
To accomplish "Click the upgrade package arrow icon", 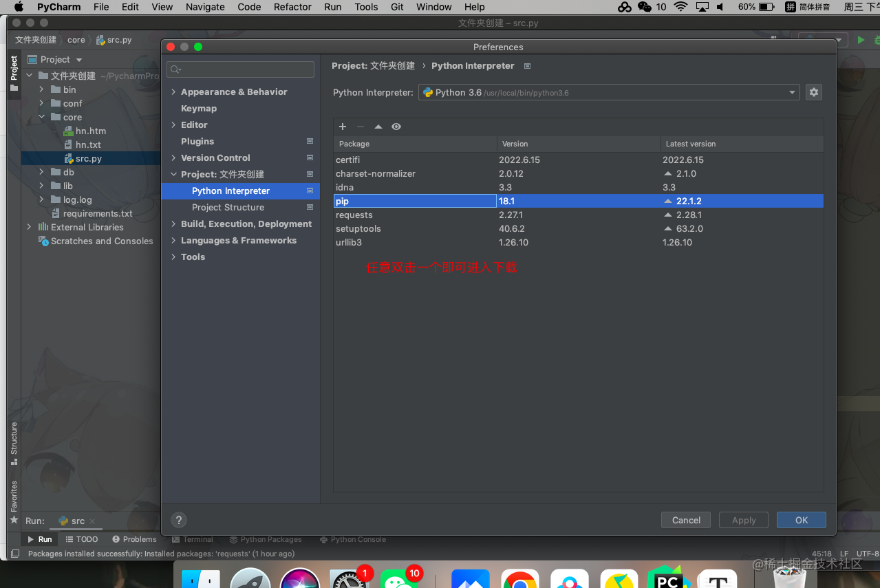I will (x=378, y=127).
